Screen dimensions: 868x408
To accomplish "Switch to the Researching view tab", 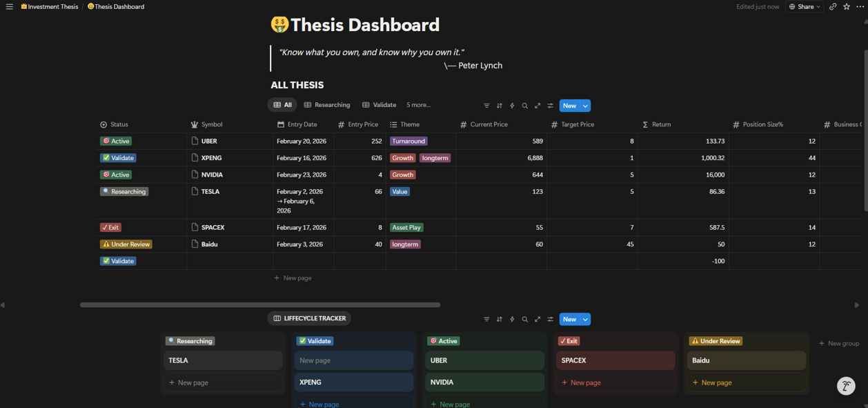I will pos(327,105).
